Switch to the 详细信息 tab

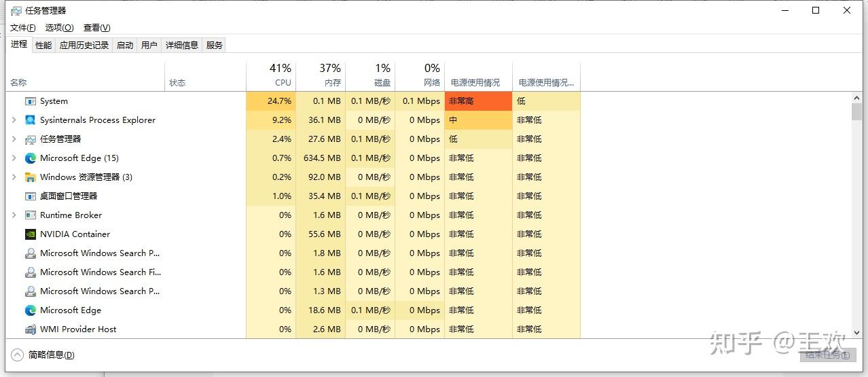182,46
